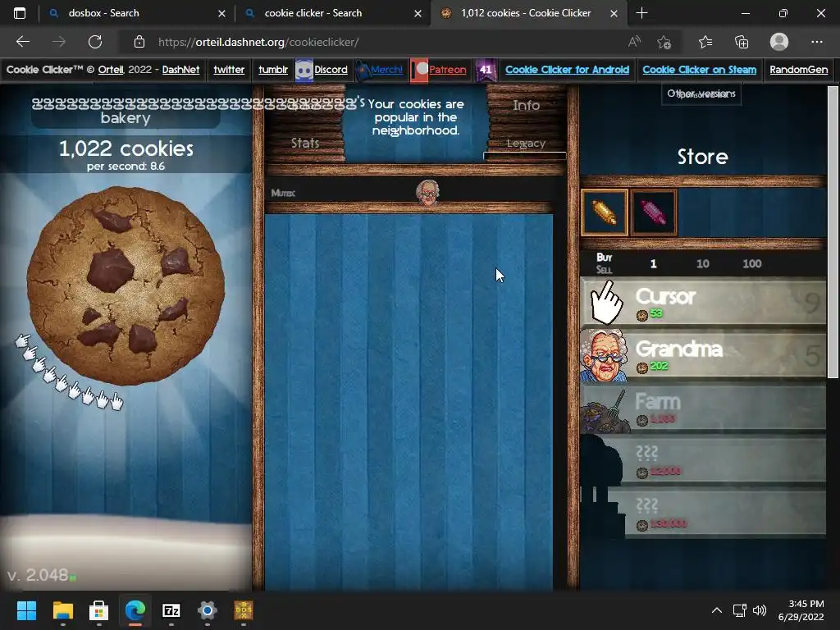
Task: Set purchase amount to 10
Action: (702, 263)
